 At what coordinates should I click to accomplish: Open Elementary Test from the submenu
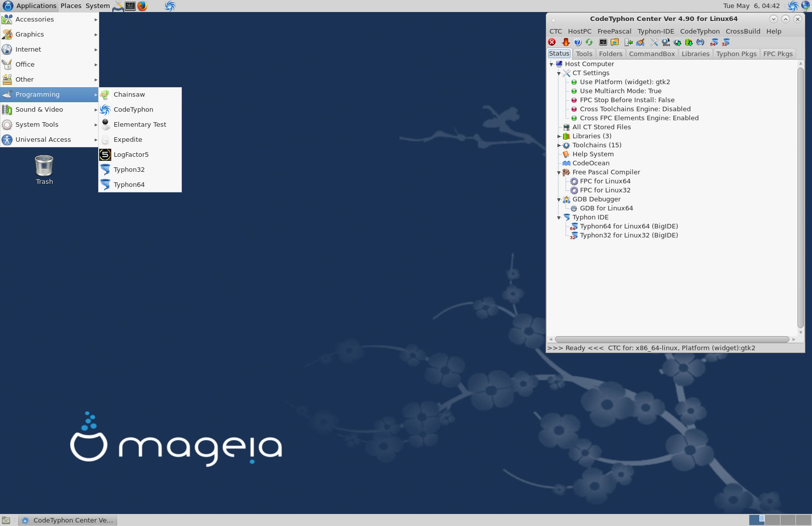click(x=140, y=124)
